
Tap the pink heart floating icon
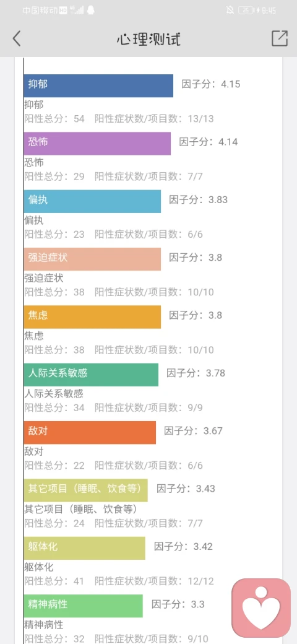[261, 608]
